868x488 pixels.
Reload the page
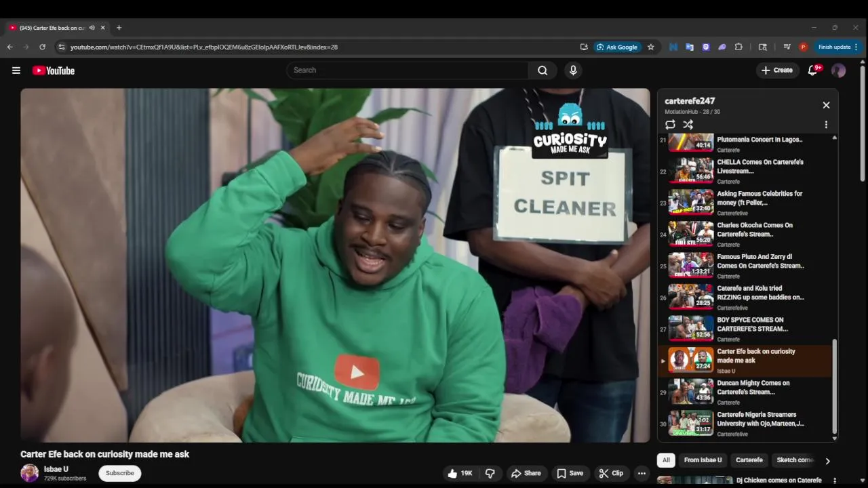(x=42, y=47)
